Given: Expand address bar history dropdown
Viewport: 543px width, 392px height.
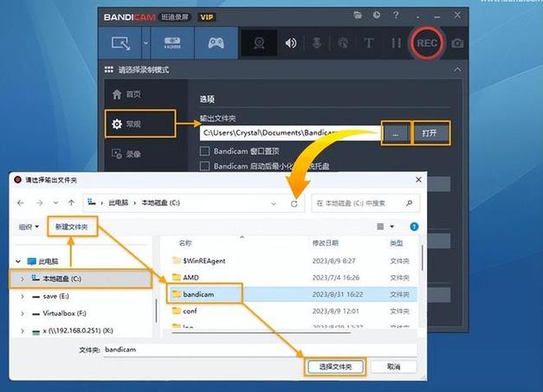Looking at the screenshot, I should coord(274,203).
